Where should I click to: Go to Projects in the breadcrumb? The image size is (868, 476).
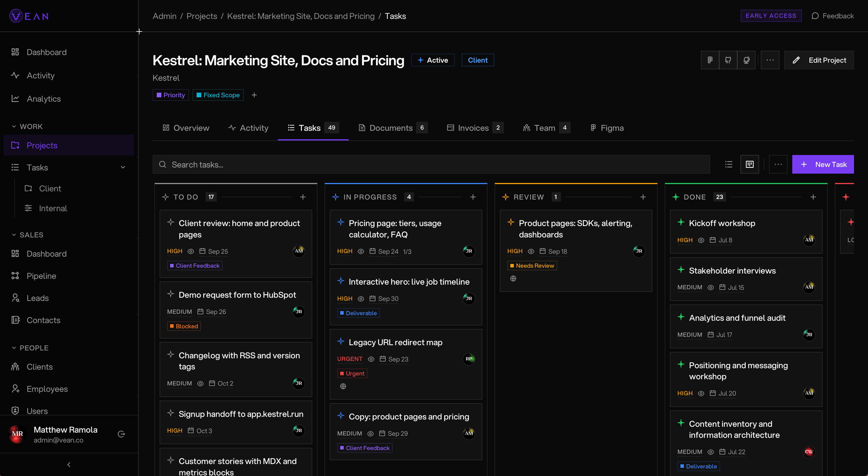coord(202,16)
